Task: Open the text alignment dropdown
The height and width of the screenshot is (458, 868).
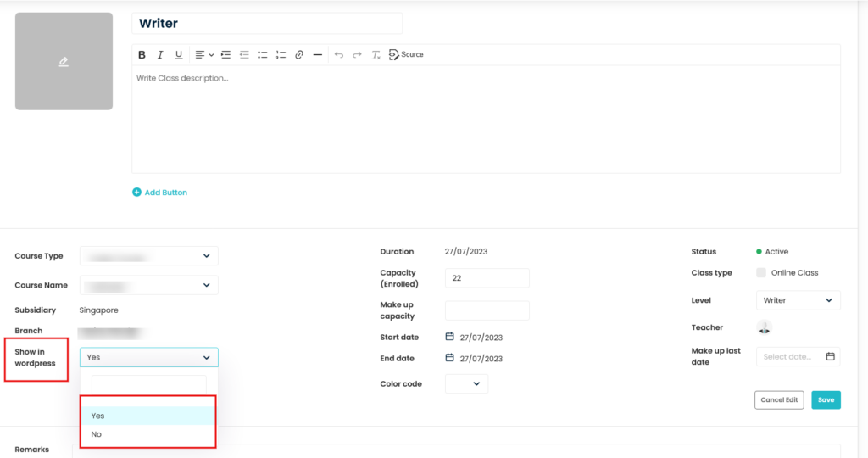Action: [204, 55]
